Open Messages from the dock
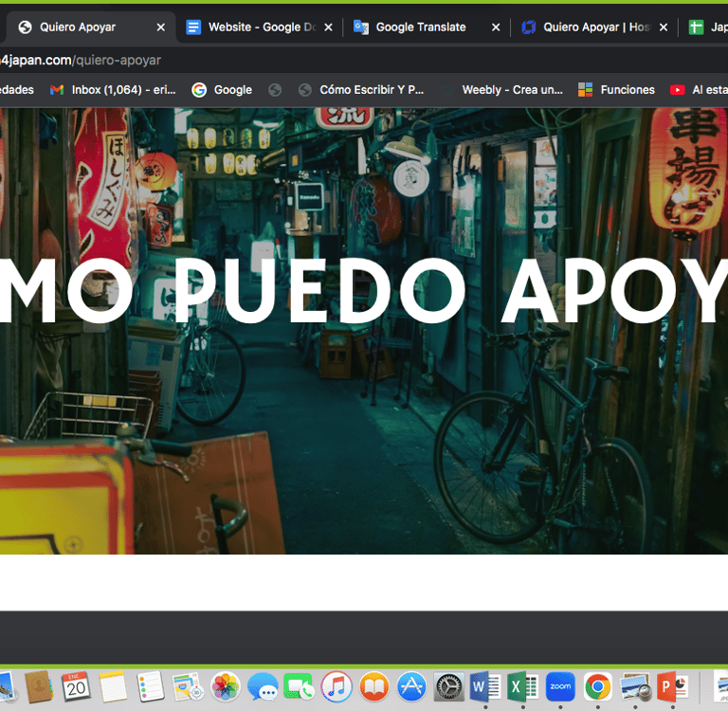 click(262, 685)
